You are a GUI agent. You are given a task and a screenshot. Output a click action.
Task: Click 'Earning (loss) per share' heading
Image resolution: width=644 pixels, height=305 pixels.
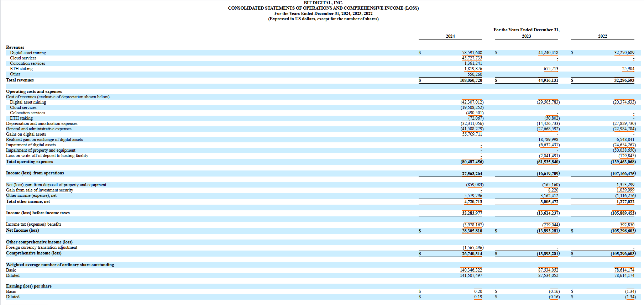pyautogui.click(x=29, y=286)
